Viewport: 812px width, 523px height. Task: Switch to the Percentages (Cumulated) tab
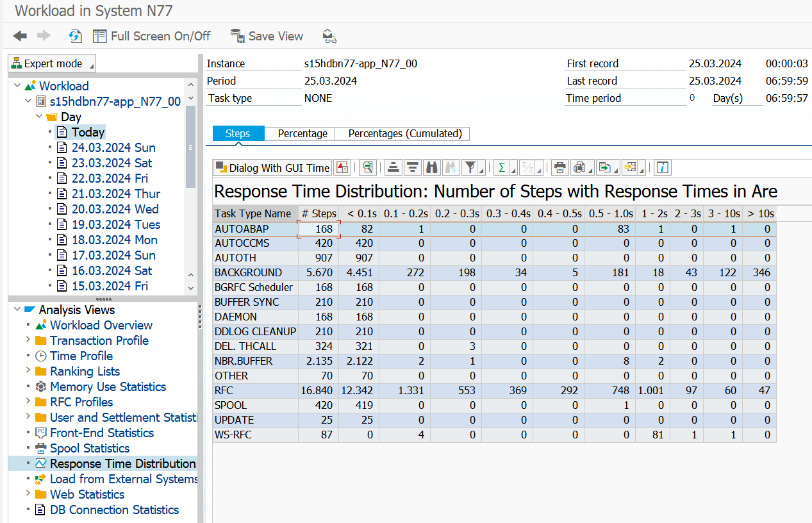pos(404,133)
